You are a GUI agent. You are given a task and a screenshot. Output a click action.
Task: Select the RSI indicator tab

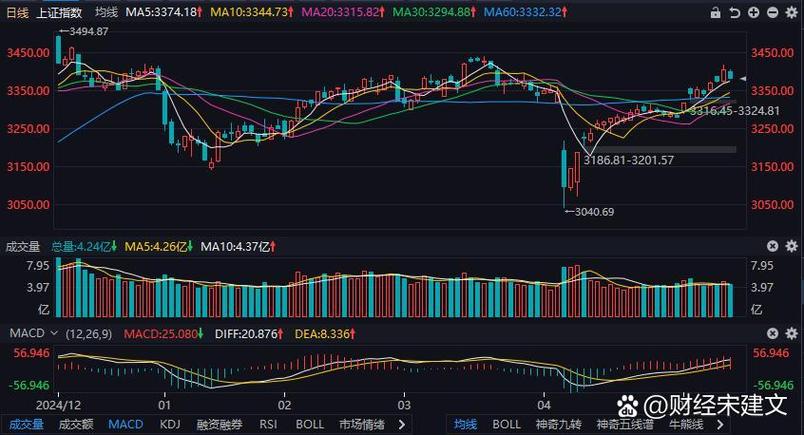pyautogui.click(x=268, y=424)
